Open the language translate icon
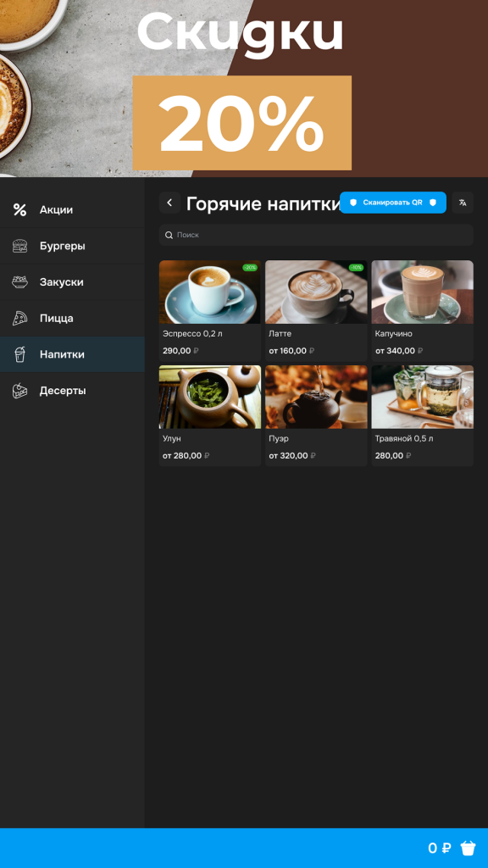488x868 pixels. [x=463, y=203]
